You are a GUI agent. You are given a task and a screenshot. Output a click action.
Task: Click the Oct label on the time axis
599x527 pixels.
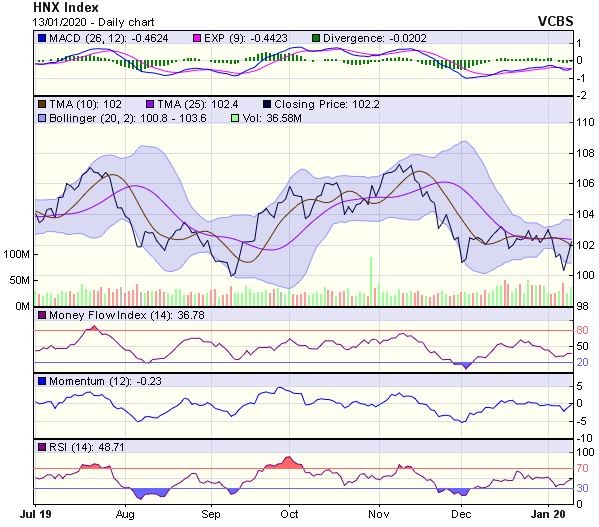point(289,514)
